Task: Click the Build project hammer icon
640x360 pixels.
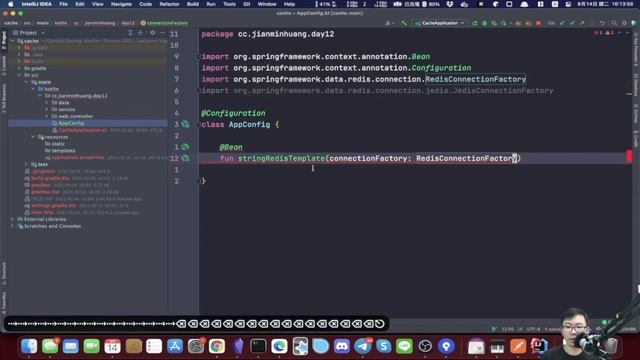Action: (404, 23)
